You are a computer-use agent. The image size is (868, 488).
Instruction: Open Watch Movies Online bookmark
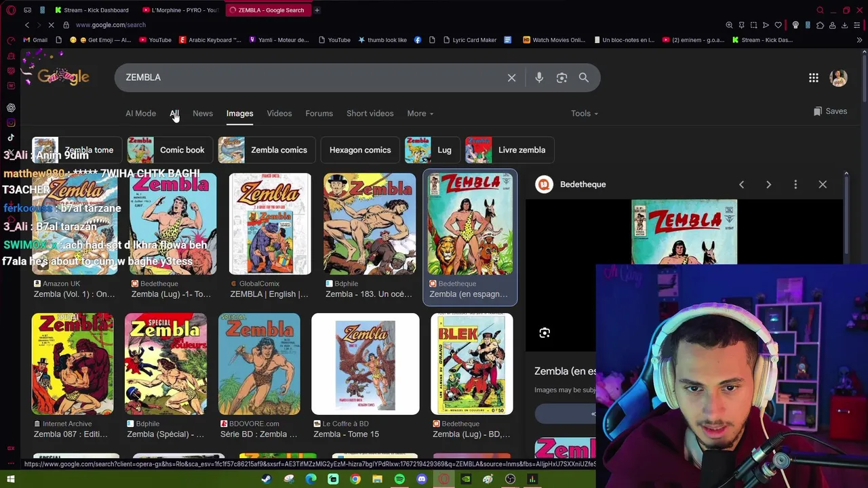coord(554,40)
